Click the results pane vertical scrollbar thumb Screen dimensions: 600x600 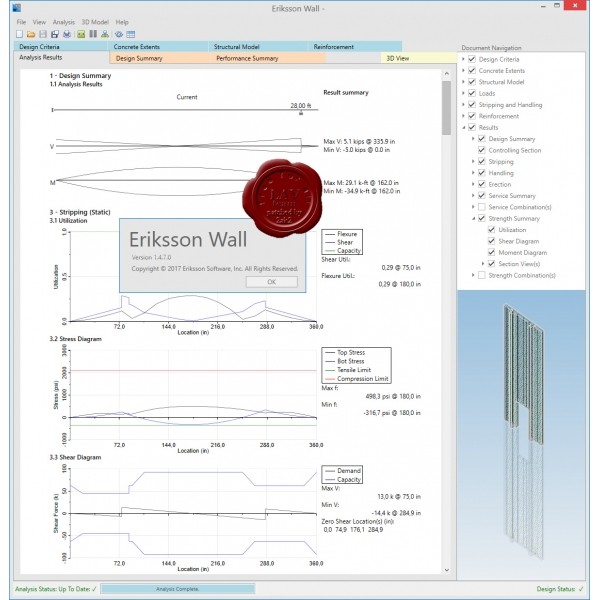[x=447, y=108]
